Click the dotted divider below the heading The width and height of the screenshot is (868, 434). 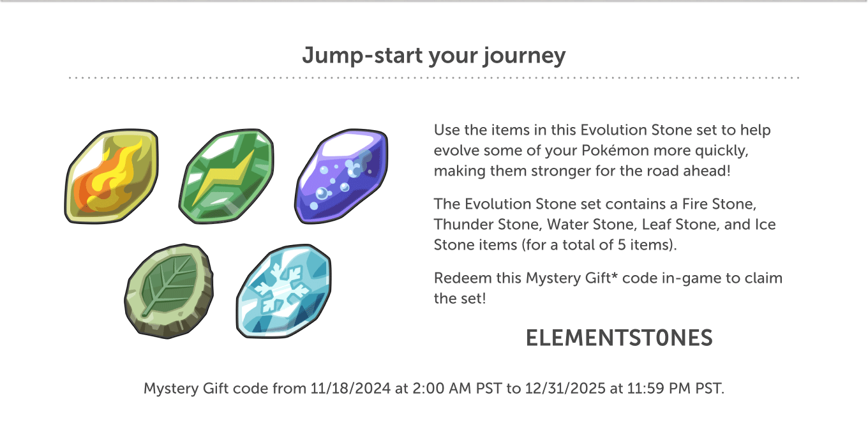click(x=434, y=79)
